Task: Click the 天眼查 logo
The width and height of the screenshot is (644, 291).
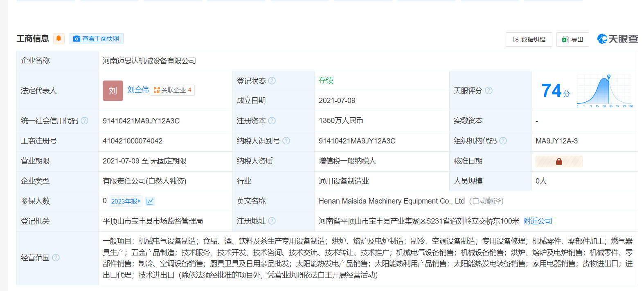Action: click(x=618, y=39)
